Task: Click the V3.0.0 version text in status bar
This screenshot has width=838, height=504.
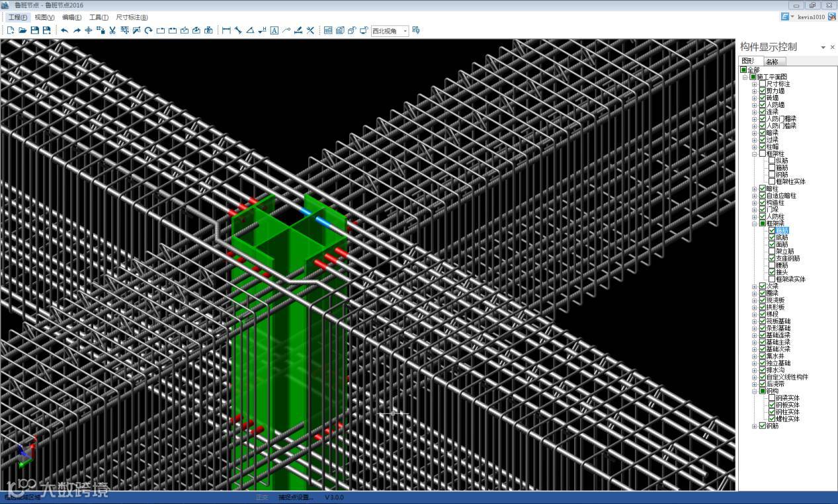Action: coord(334,497)
